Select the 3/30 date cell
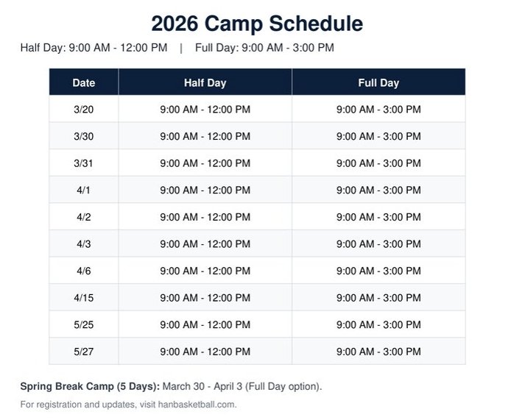 coord(84,136)
